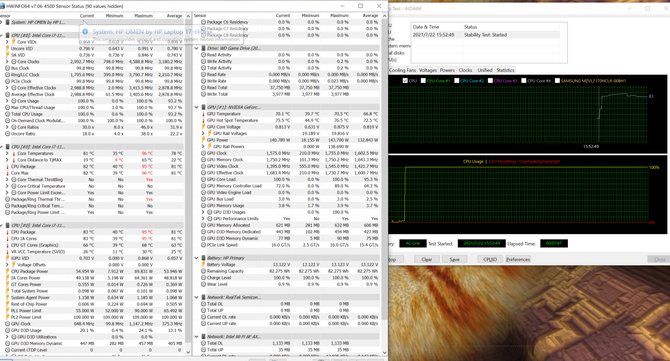Click the icon beside Total CPU Usage
The width and height of the screenshot is (670, 361).
(x=7, y=114)
